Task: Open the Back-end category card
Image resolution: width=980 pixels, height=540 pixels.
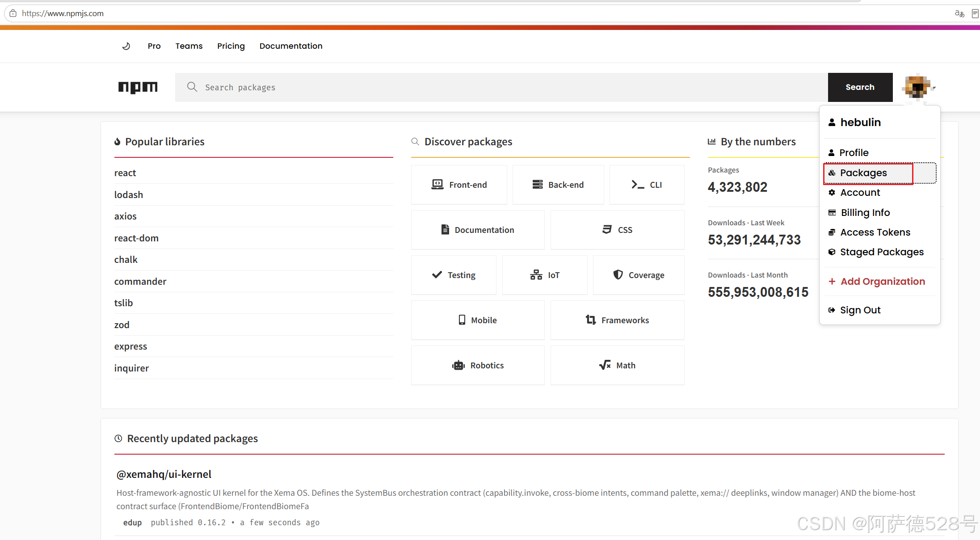Action: click(x=558, y=185)
